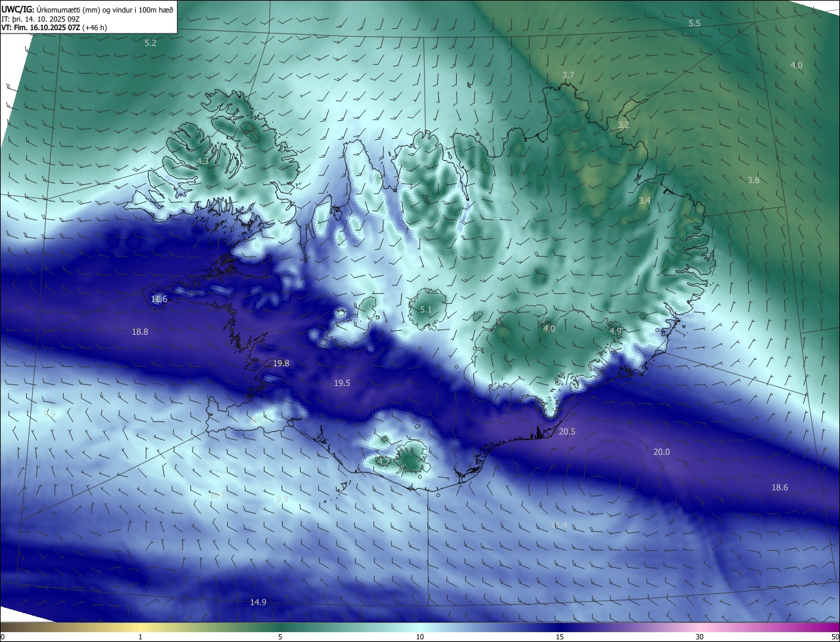The width and height of the screenshot is (840, 642).
Task: Click the colour scale label 1
Action: coord(140,637)
